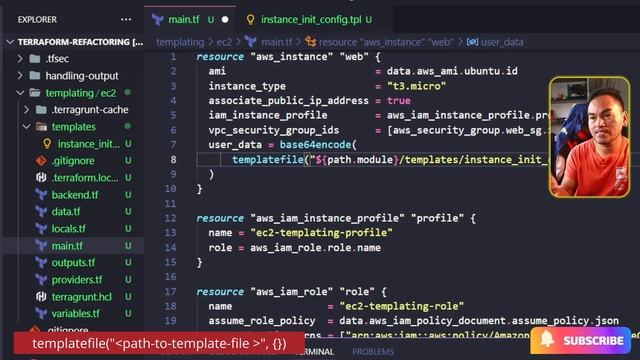
Task: Open locals.tf in the explorer
Action: (69, 229)
